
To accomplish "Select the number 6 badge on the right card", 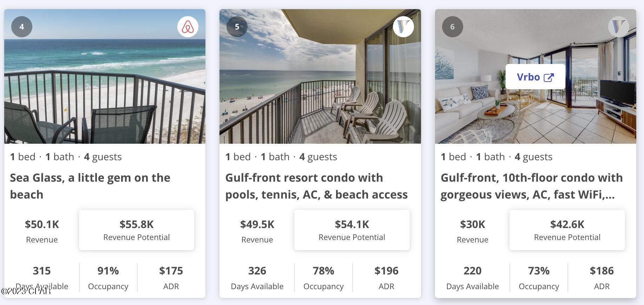I will [x=453, y=26].
